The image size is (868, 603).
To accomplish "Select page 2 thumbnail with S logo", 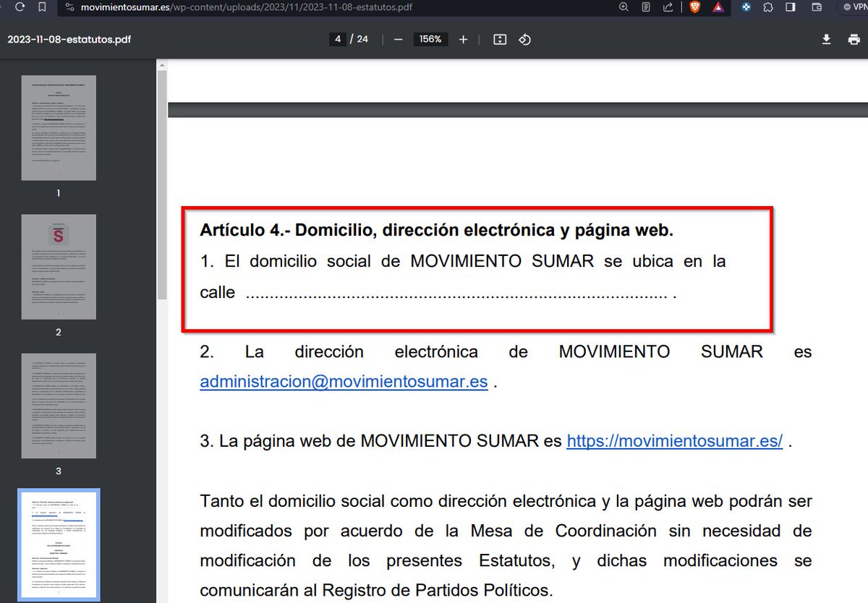I will 59,267.
